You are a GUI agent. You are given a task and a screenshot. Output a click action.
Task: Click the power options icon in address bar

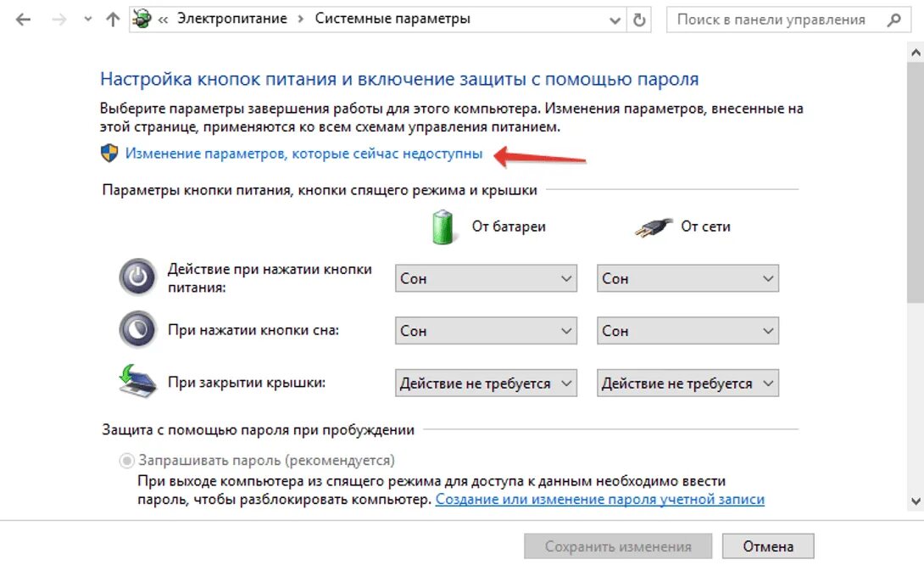(x=142, y=19)
